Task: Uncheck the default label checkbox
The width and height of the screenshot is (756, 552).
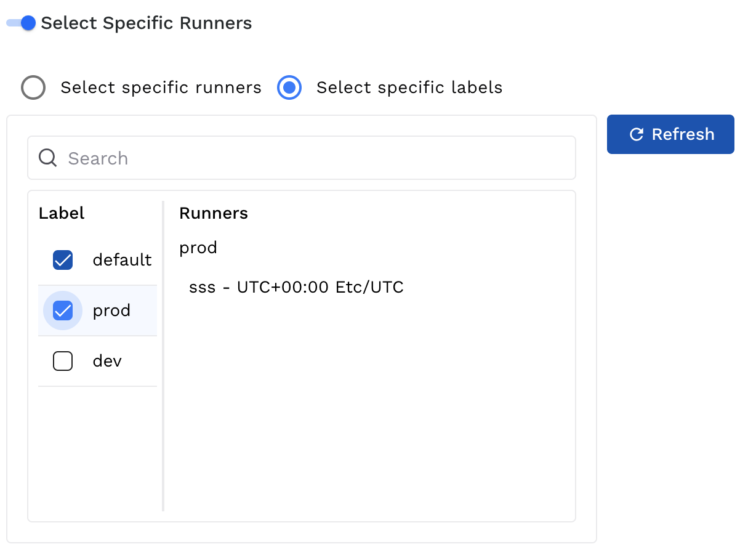Action: (63, 260)
